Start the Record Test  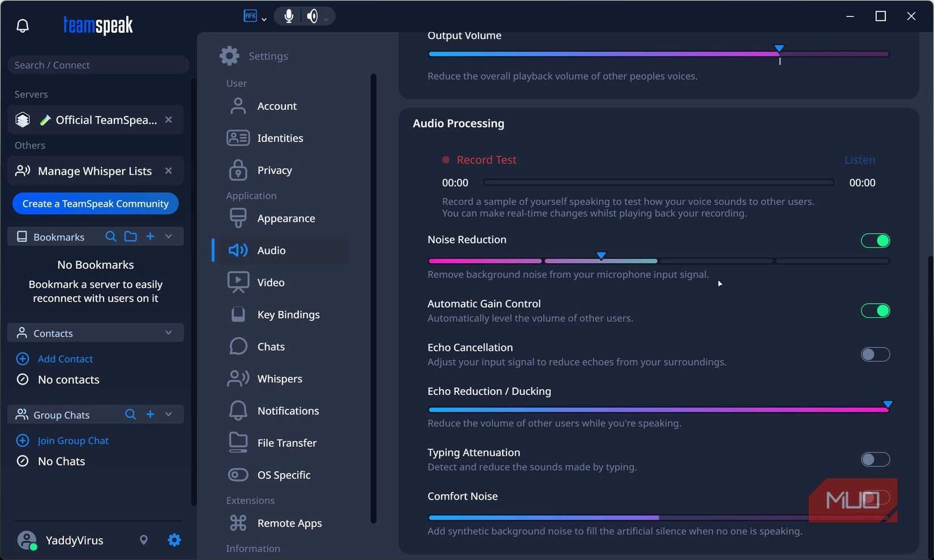point(479,160)
